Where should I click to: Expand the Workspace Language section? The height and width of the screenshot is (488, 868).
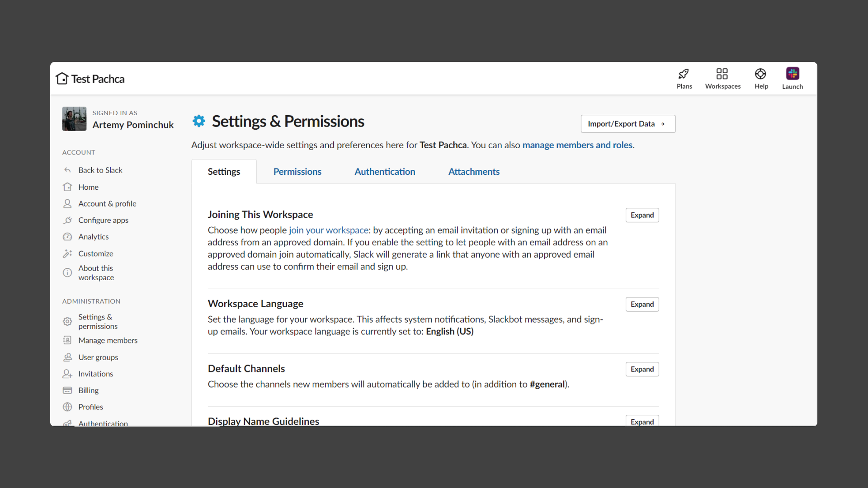click(642, 305)
